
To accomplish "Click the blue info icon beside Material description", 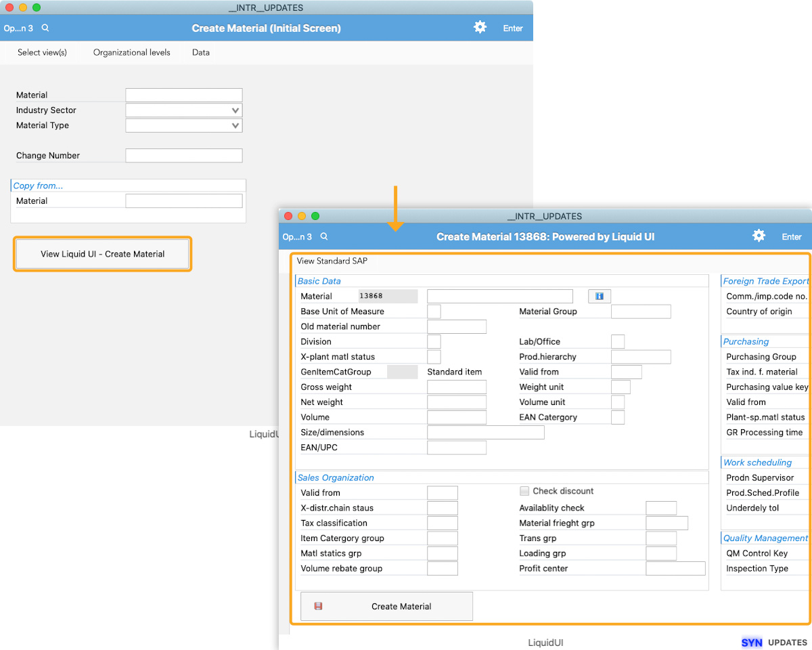I will coord(599,296).
